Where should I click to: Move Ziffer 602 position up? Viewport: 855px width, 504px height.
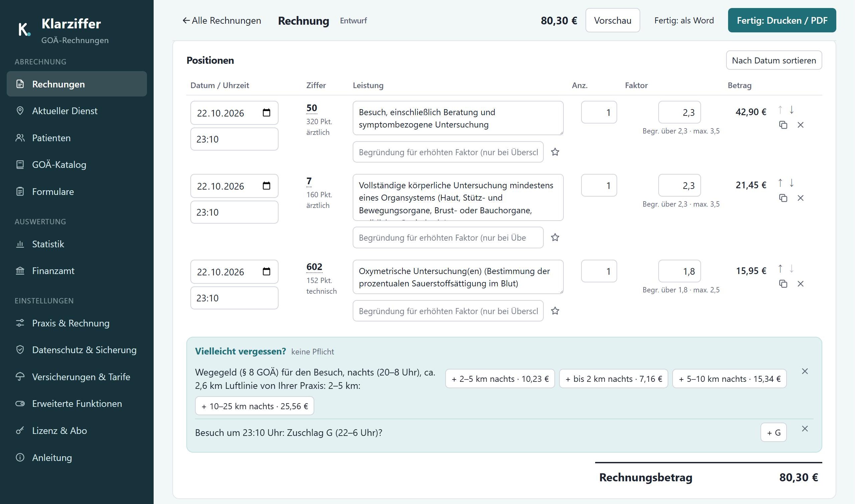(x=780, y=269)
